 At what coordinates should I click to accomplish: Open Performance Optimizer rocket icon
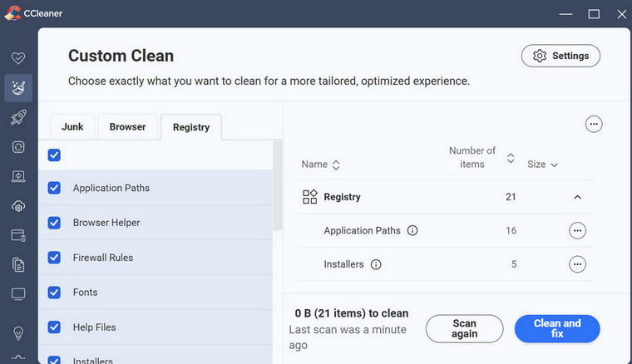point(18,117)
